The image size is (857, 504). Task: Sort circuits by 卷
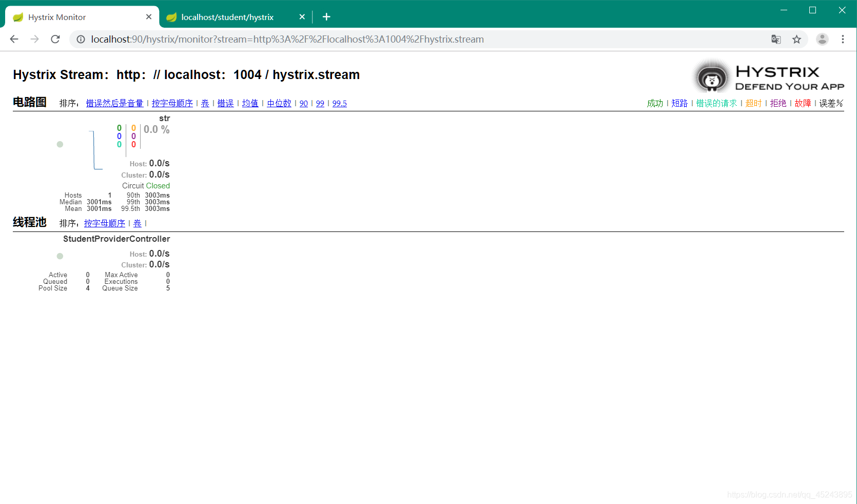click(205, 103)
